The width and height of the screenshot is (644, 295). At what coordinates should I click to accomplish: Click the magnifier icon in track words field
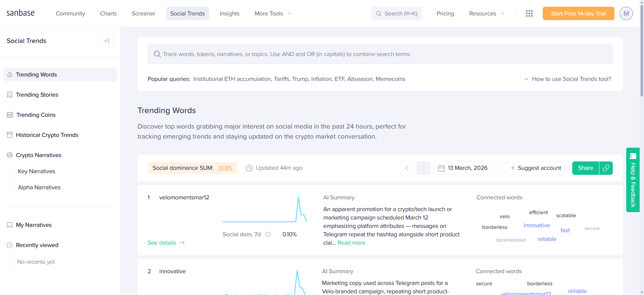pyautogui.click(x=157, y=54)
